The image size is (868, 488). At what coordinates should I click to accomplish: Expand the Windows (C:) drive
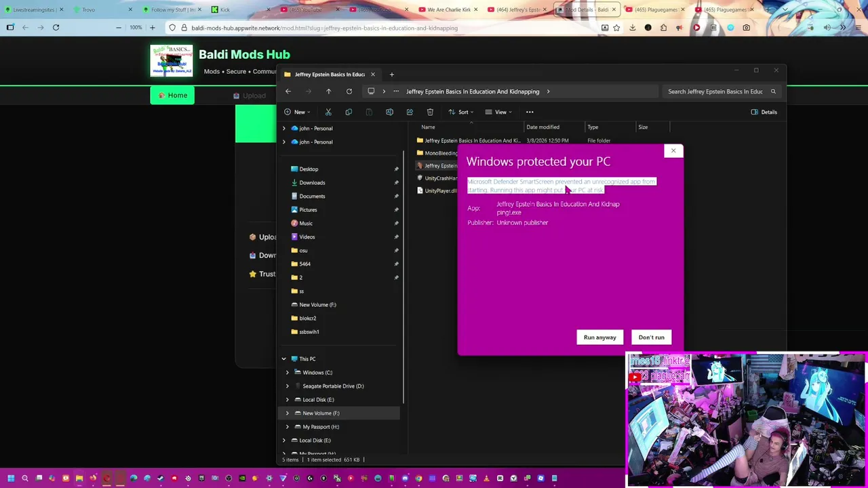[288, 372]
